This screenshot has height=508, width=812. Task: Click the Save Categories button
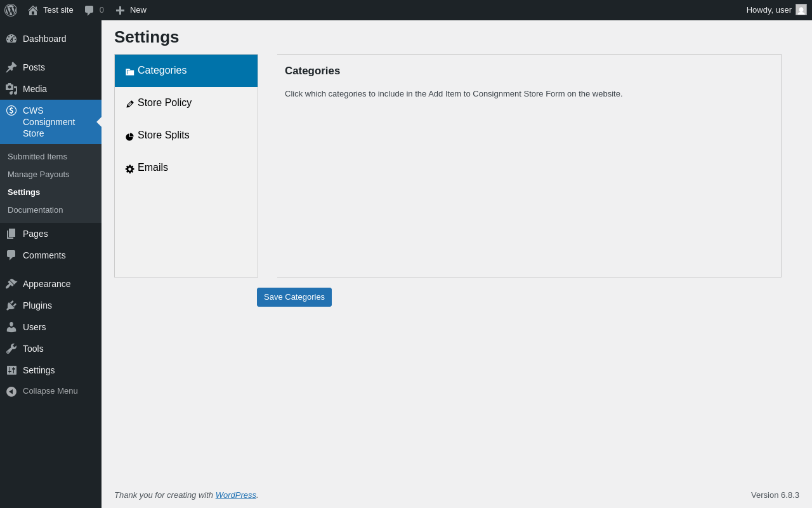[x=294, y=297]
